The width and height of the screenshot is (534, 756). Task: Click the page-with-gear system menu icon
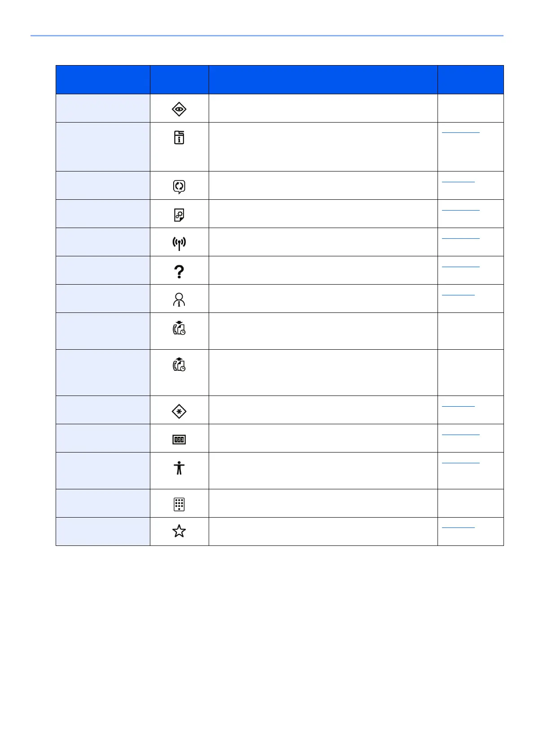[x=179, y=215]
